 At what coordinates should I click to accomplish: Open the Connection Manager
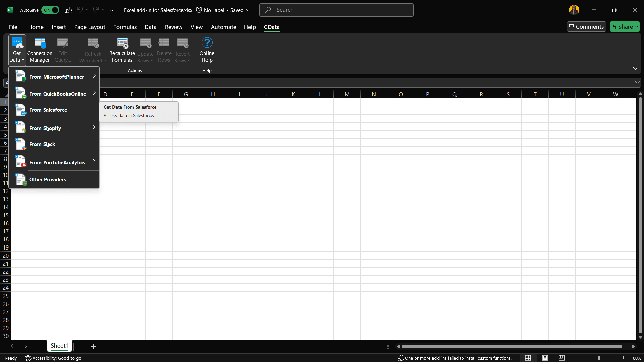click(40, 50)
